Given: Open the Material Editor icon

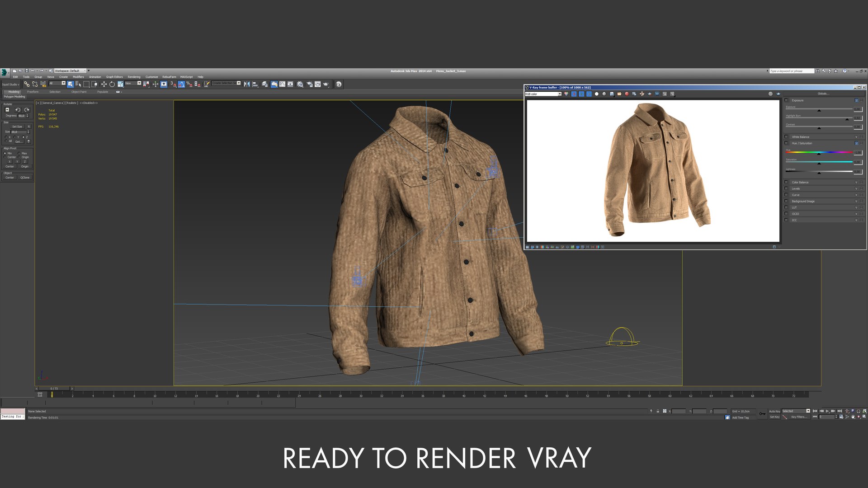Looking at the screenshot, I should [300, 84].
